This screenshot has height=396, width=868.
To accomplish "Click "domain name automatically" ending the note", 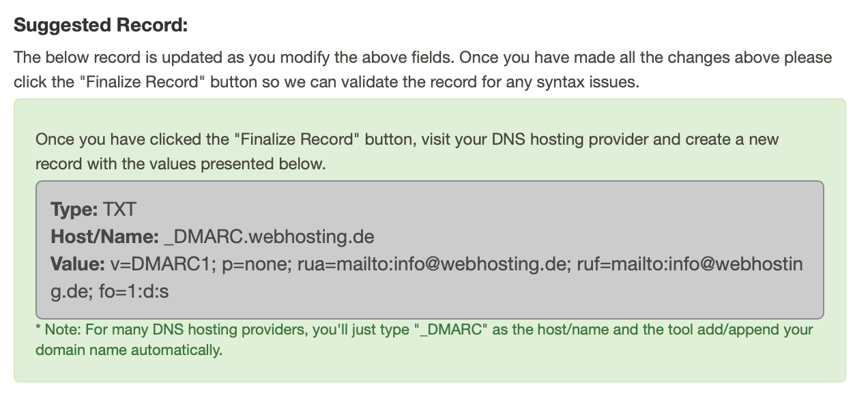I will tap(128, 351).
